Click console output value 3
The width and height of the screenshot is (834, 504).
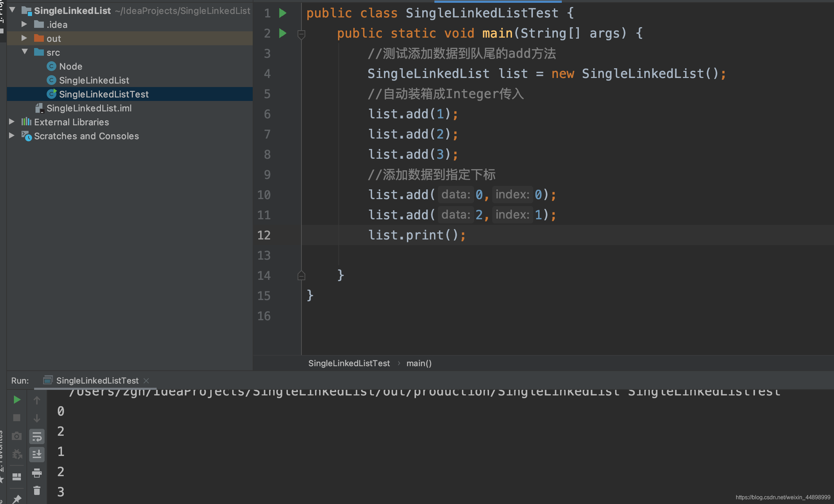(61, 492)
